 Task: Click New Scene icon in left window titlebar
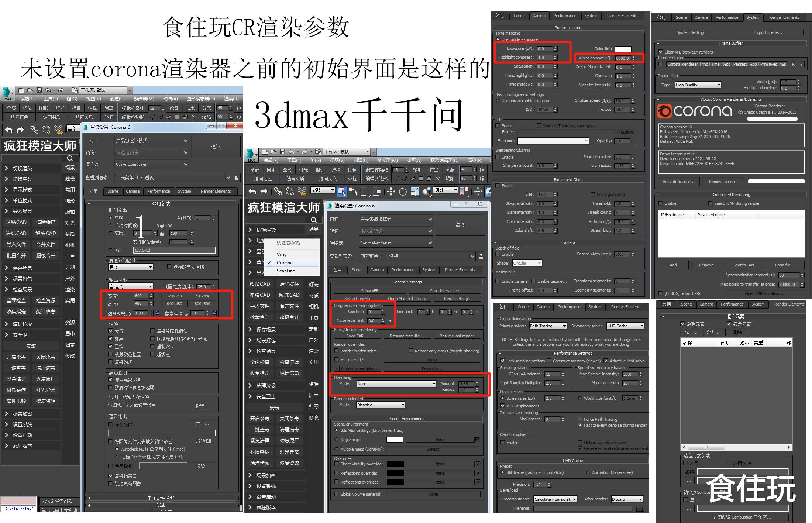point(21,90)
